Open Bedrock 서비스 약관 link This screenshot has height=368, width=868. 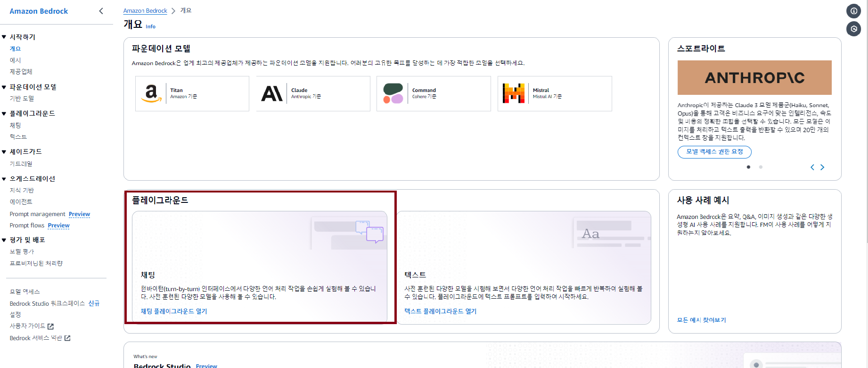pyautogui.click(x=36, y=338)
